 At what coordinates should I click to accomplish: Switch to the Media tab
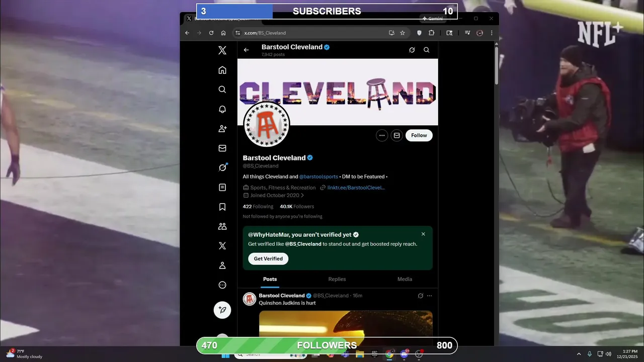405,279
